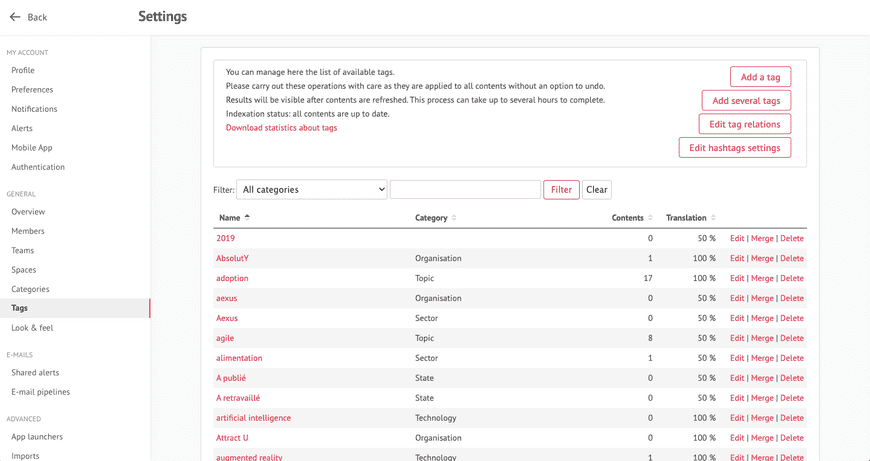Open the adoption tag
The width and height of the screenshot is (870, 461).
click(x=232, y=278)
